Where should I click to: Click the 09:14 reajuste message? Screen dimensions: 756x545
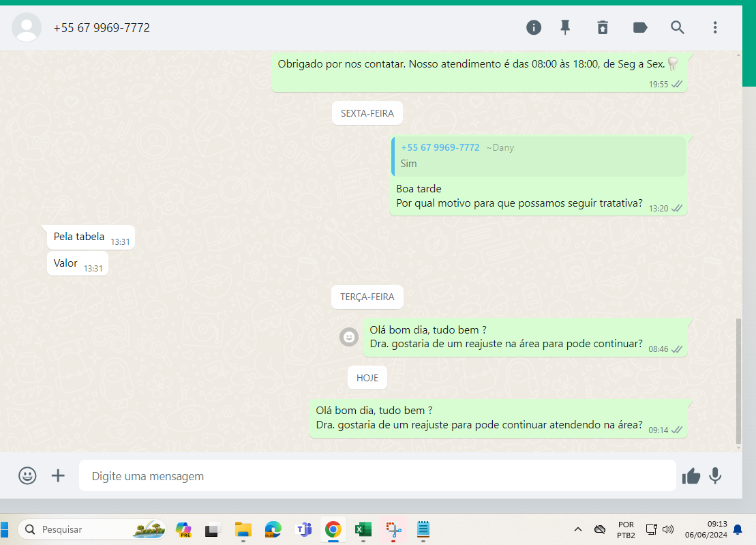(498, 418)
